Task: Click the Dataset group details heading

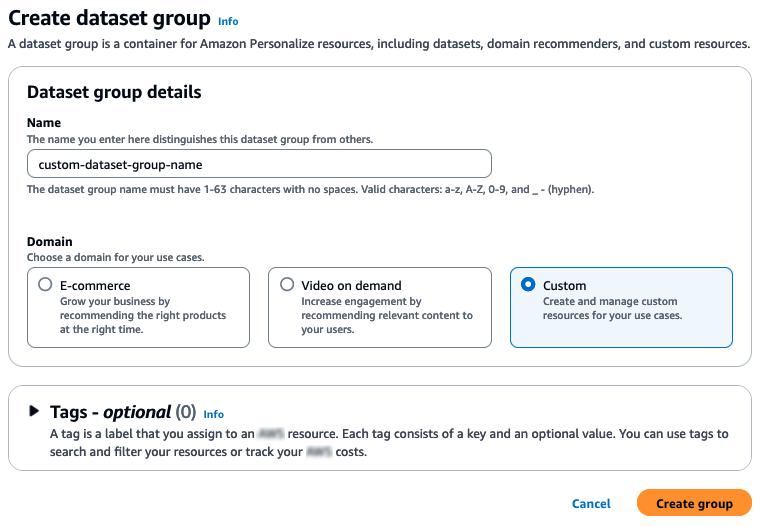Action: 114,92
